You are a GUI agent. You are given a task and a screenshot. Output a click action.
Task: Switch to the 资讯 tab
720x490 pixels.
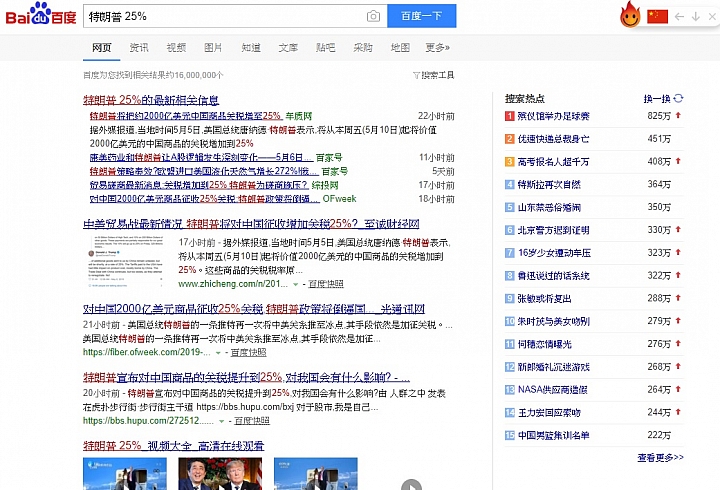pos(139,47)
